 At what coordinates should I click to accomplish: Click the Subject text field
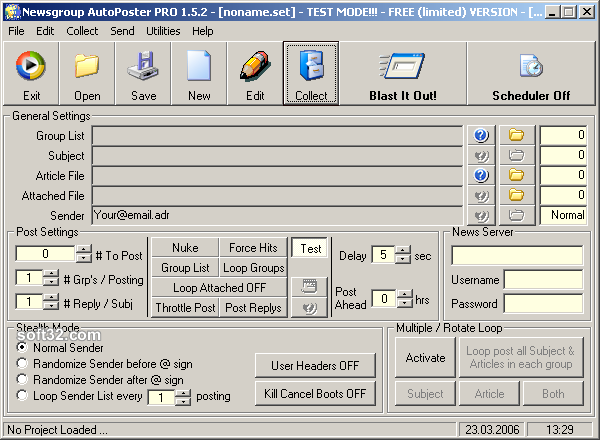277,156
